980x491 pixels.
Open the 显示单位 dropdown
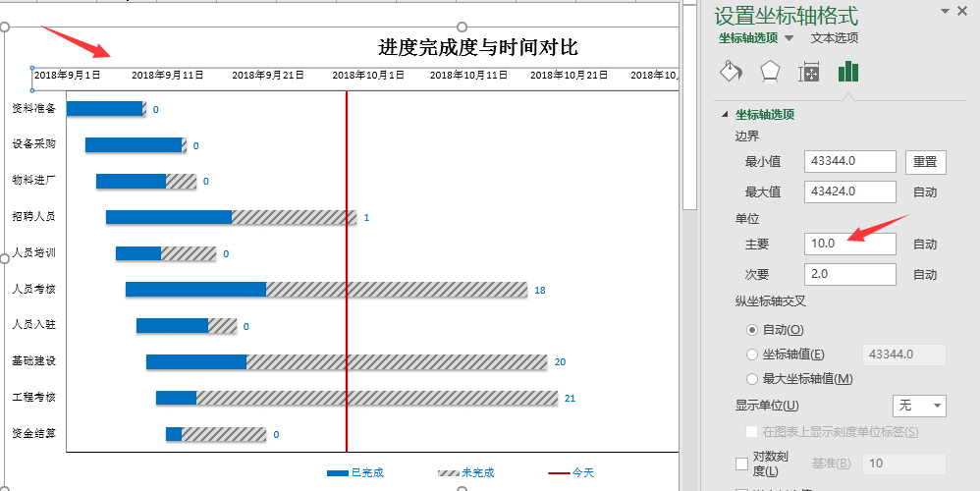point(919,406)
